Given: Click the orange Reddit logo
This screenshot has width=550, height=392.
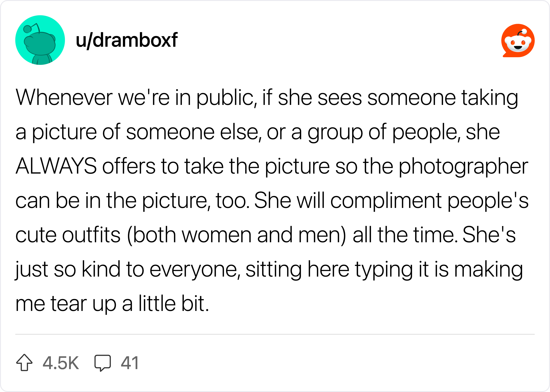Looking at the screenshot, I should click(518, 41).
